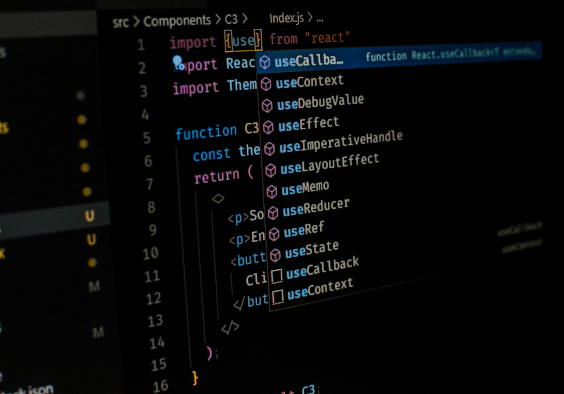Click the breadcrumb ellipsis after Index.js

320,20
